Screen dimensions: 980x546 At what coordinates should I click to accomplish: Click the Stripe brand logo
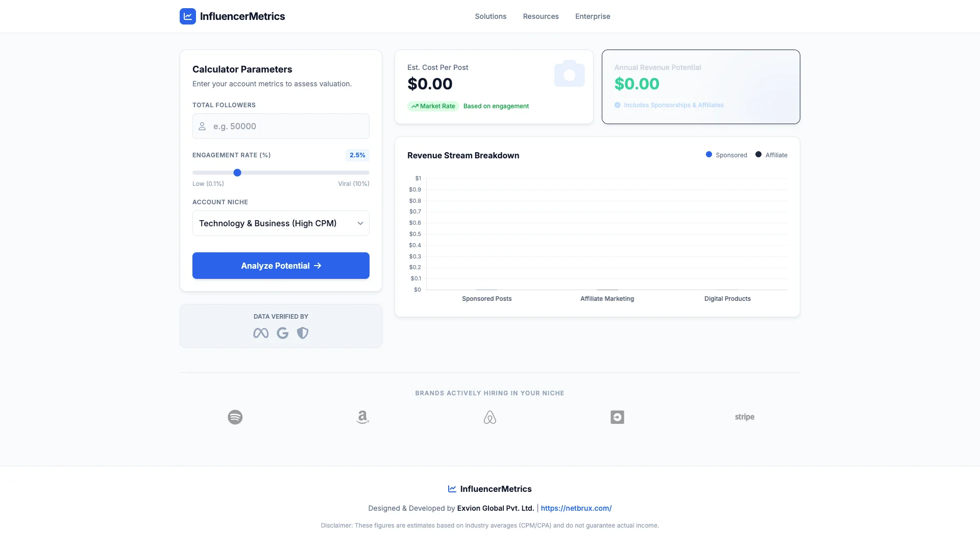744,417
